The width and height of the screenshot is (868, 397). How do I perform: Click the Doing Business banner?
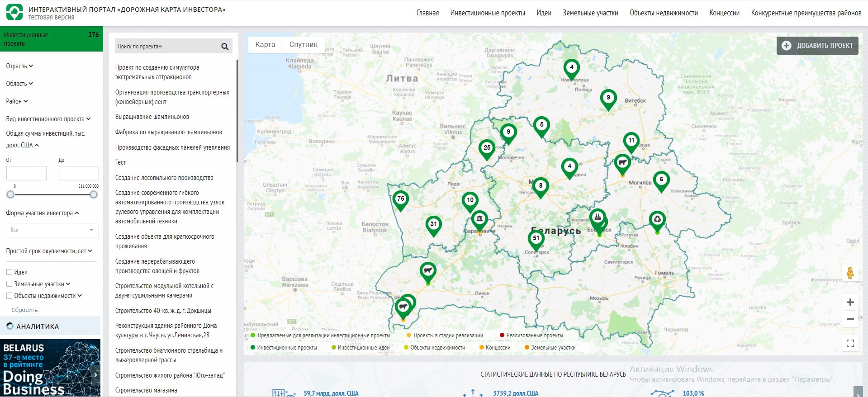(50, 368)
